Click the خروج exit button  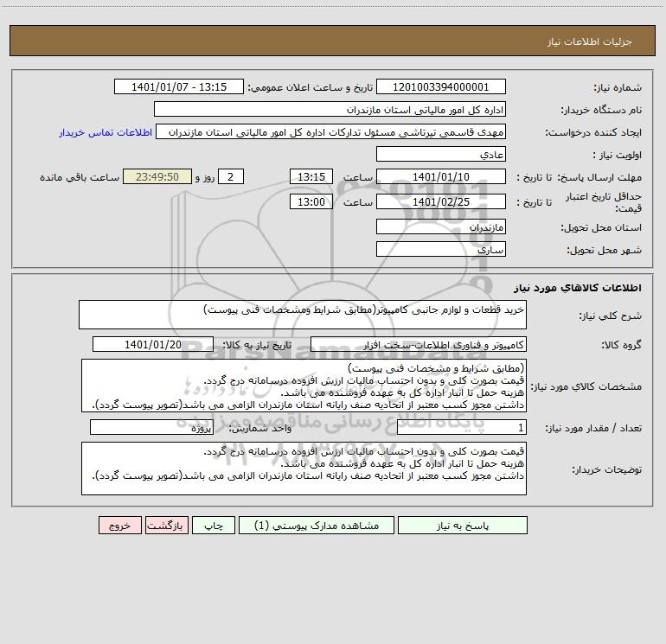coord(119,526)
